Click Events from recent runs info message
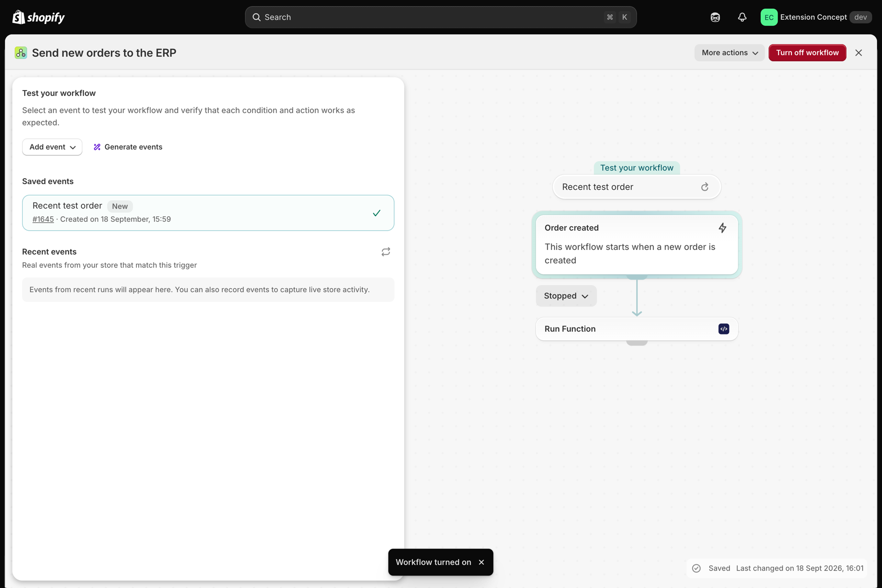 208,290
